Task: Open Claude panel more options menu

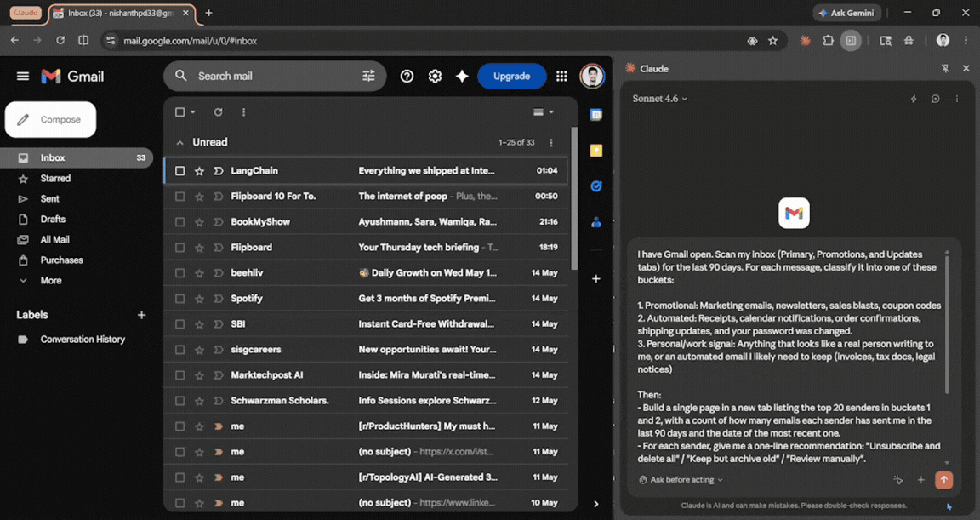Action: pos(957,99)
